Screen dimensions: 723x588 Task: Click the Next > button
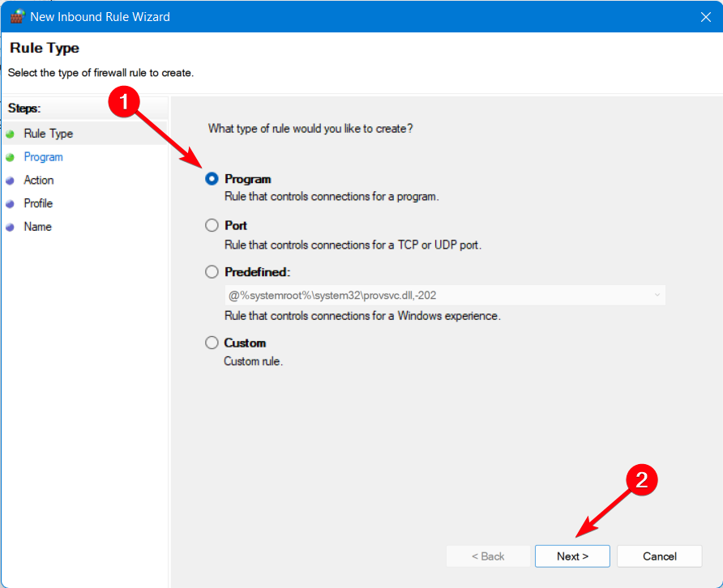click(572, 556)
